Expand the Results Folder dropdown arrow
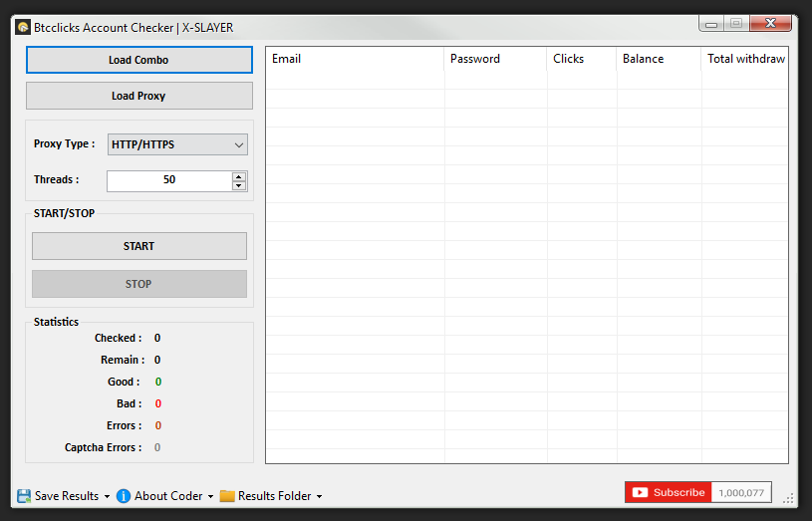This screenshot has width=812, height=521. point(319,496)
